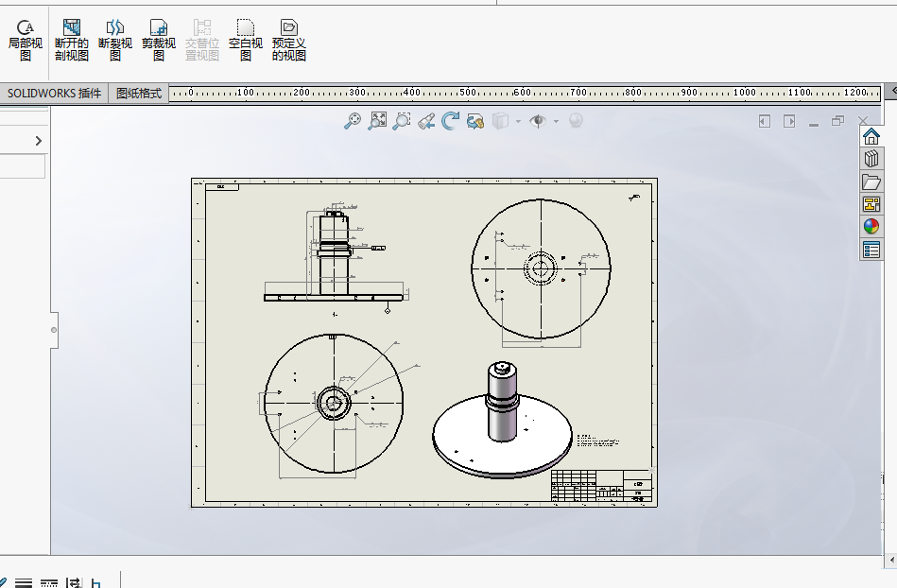The width and height of the screenshot is (897, 588).
Task: Expand the hide/show items dropdown arrow
Action: [x=556, y=121]
